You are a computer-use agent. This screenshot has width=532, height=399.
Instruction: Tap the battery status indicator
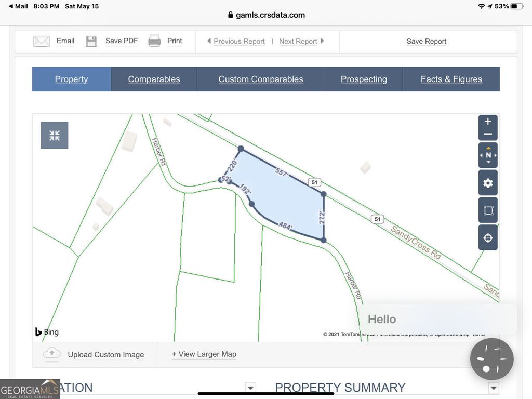pyautogui.click(x=517, y=6)
